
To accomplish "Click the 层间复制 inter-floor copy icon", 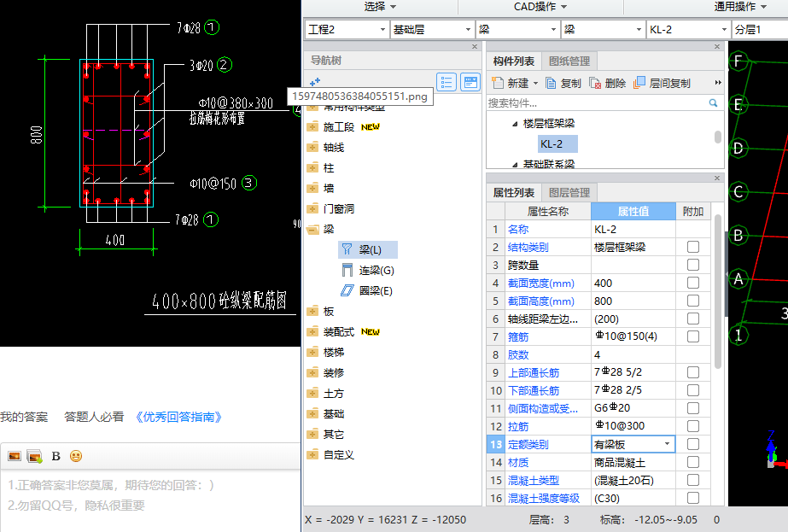I will tap(639, 83).
